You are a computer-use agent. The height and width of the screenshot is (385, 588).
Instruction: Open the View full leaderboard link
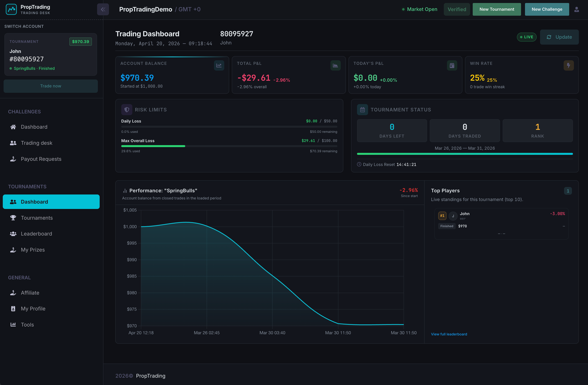point(449,334)
